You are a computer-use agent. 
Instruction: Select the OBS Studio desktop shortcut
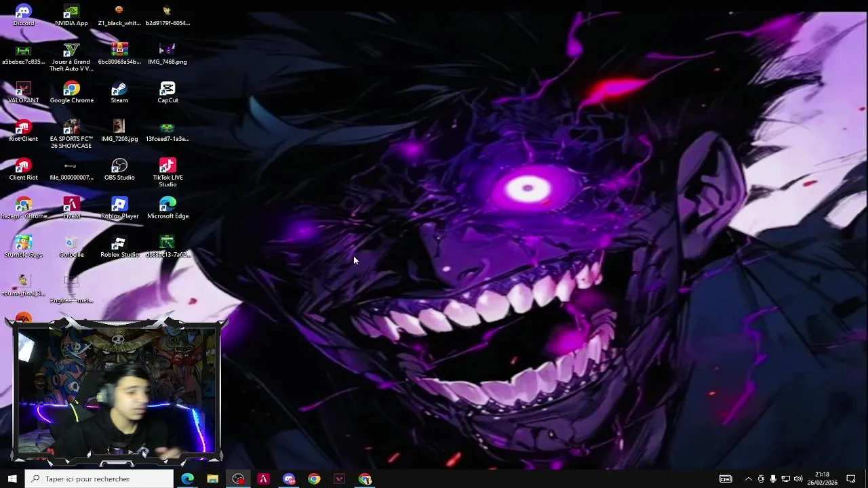119,170
